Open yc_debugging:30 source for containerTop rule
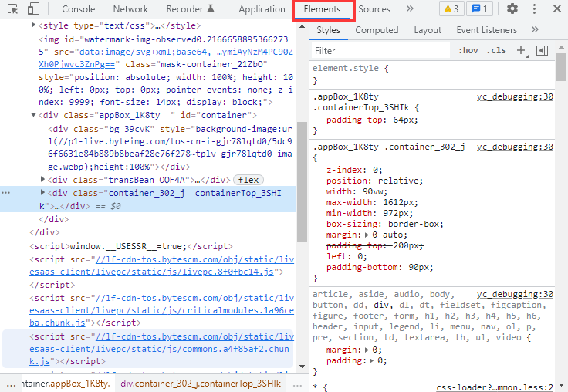The image size is (568, 392). tap(515, 96)
